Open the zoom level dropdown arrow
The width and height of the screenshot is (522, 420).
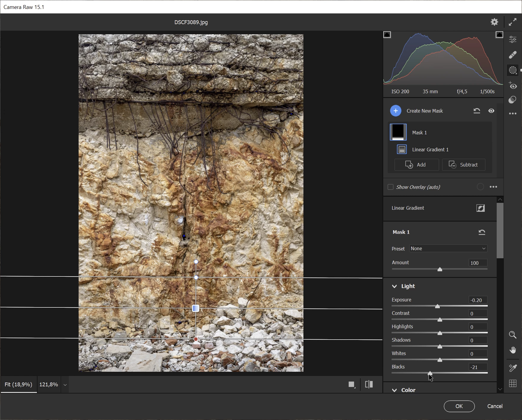[65, 385]
